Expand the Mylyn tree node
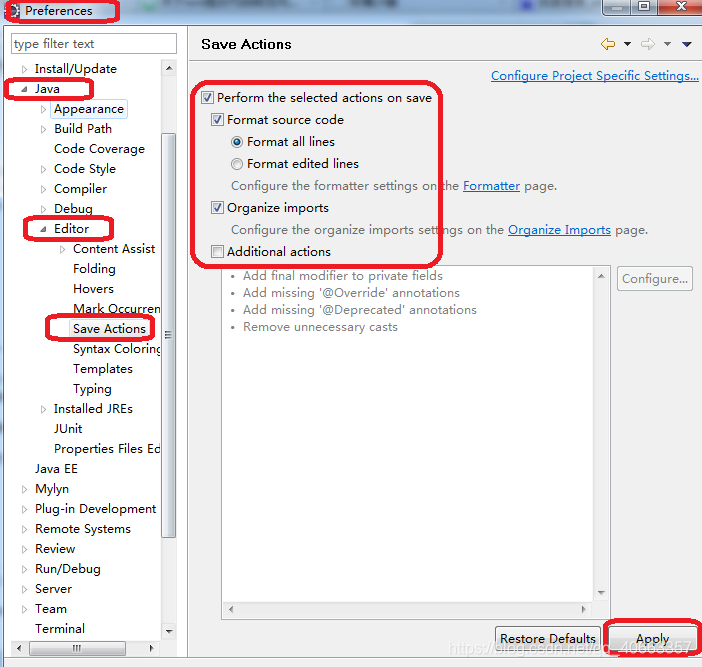Viewport: 702px width, 667px height. (x=25, y=489)
